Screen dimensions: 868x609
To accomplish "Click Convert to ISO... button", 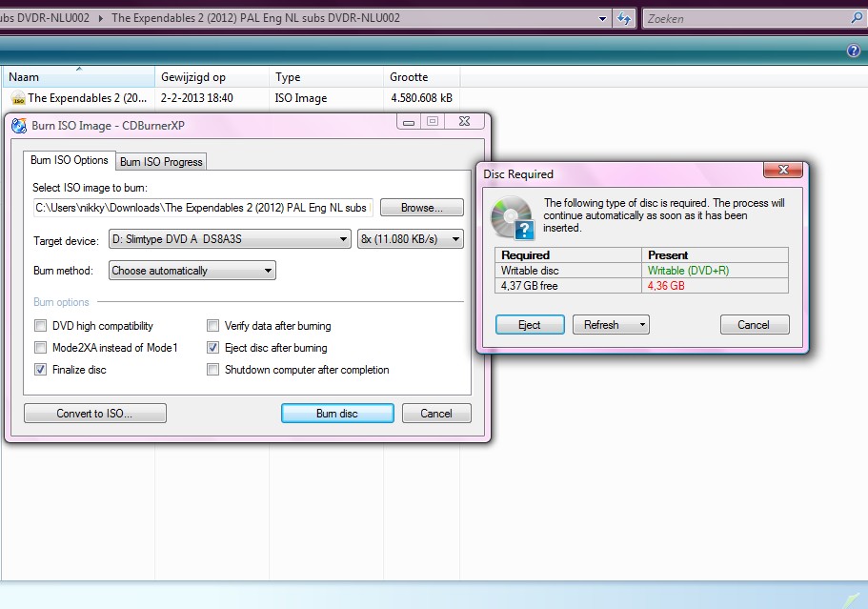I will [94, 414].
